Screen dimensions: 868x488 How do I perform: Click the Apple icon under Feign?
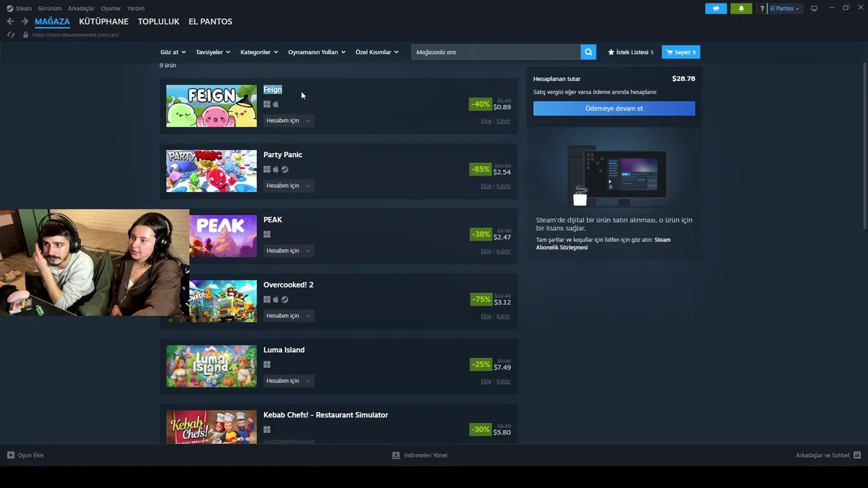[x=276, y=104]
